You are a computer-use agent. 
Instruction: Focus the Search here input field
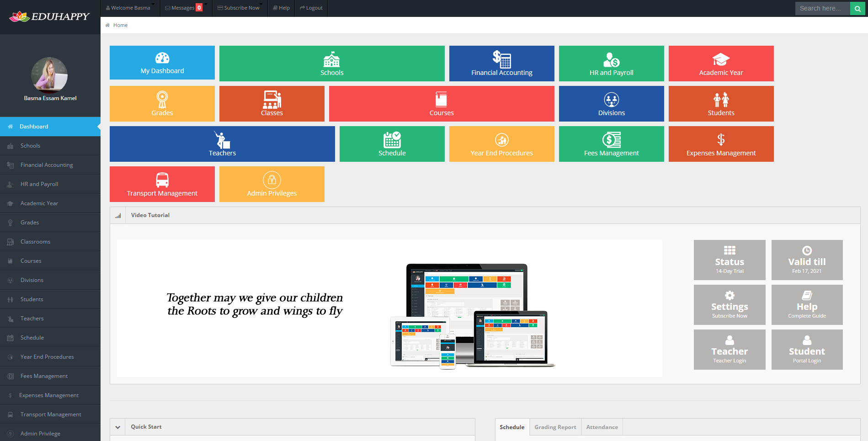(822, 8)
